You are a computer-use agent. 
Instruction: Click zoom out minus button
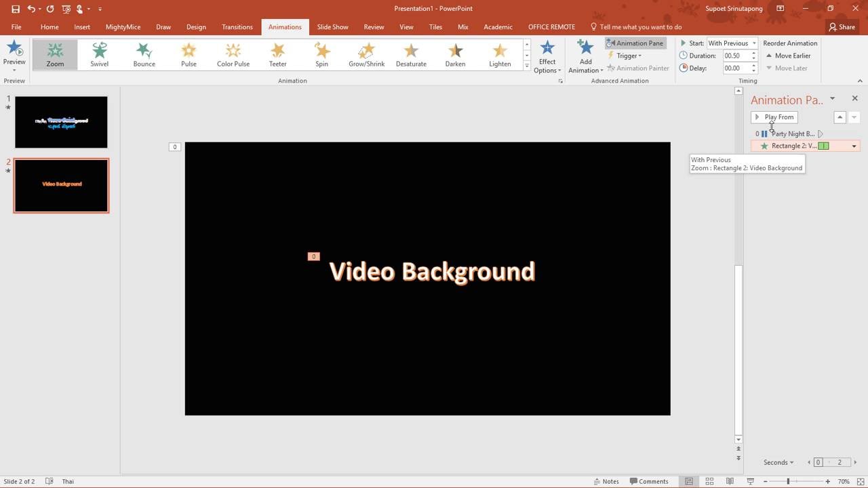766,481
